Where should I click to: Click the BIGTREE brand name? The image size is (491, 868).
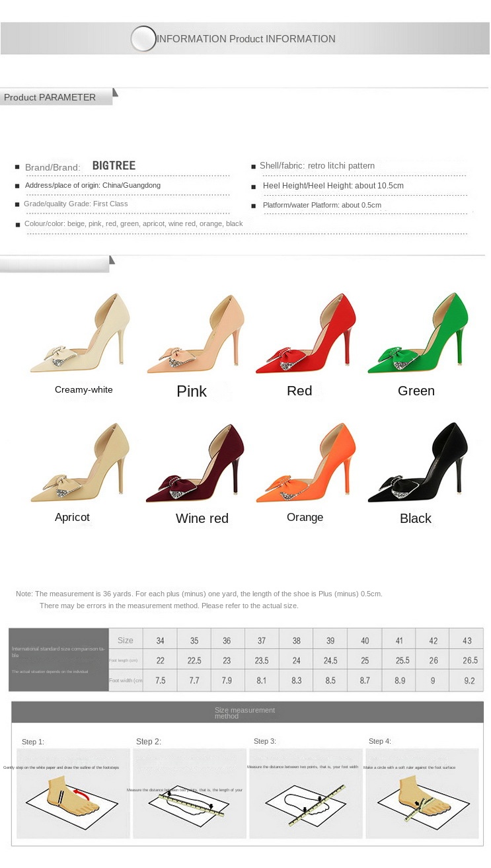(x=114, y=165)
